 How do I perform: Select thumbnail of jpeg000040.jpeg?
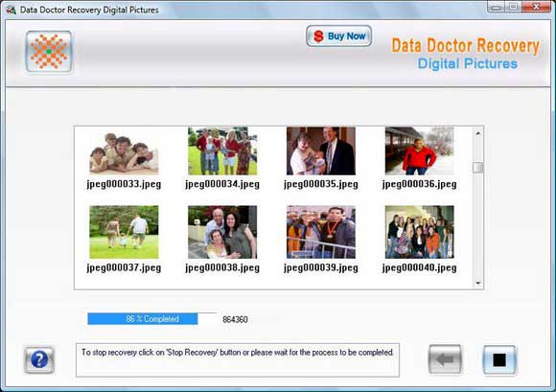point(420,232)
